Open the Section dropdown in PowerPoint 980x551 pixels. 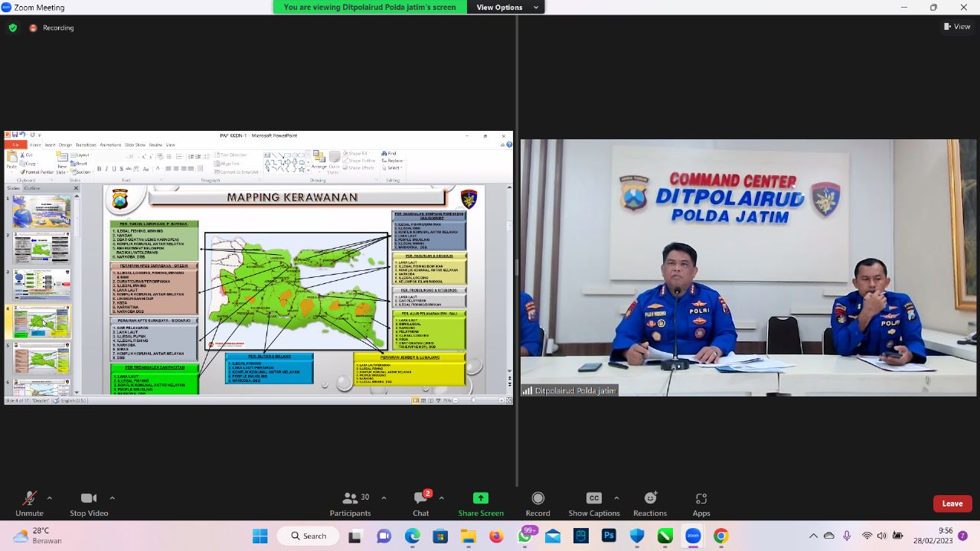pyautogui.click(x=82, y=171)
